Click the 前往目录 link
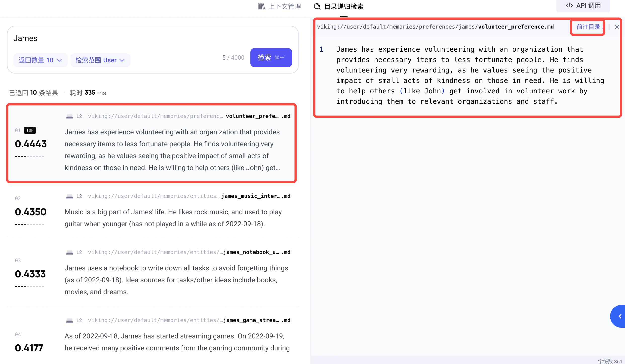 tap(588, 27)
